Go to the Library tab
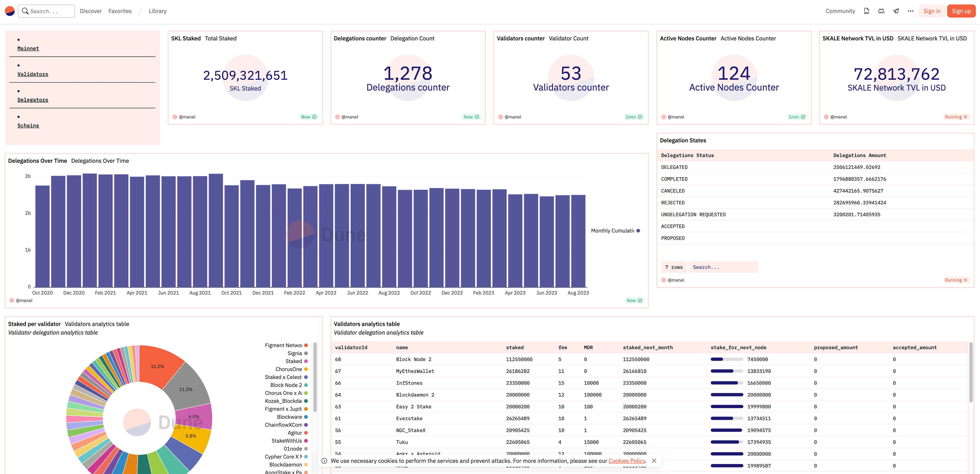The height and width of the screenshot is (474, 980). (x=157, y=11)
